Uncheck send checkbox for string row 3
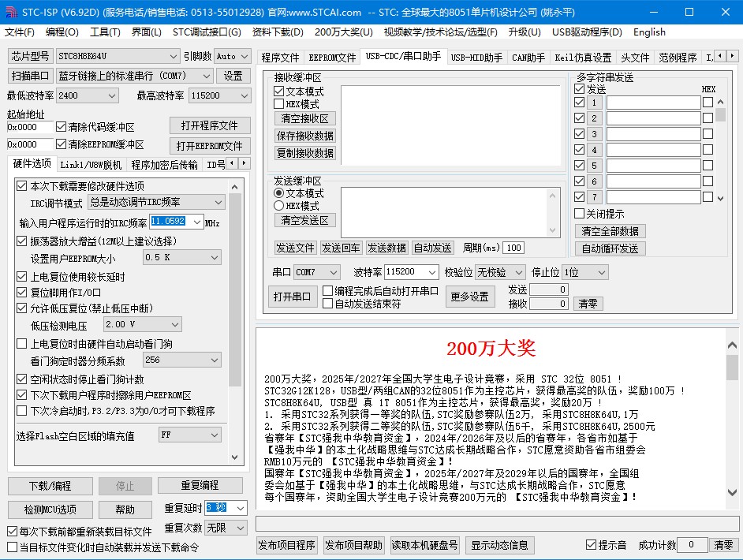The width and height of the screenshot is (743, 560). click(x=579, y=133)
